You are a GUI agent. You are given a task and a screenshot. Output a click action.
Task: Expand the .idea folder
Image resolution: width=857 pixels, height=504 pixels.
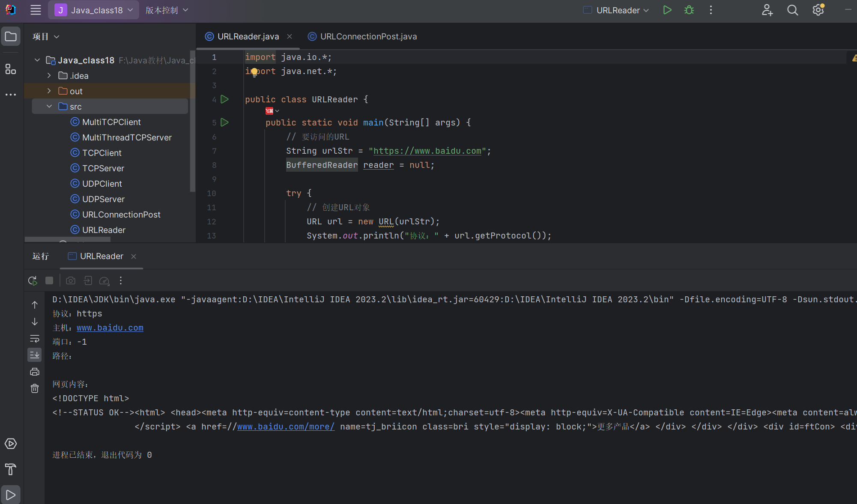49,76
